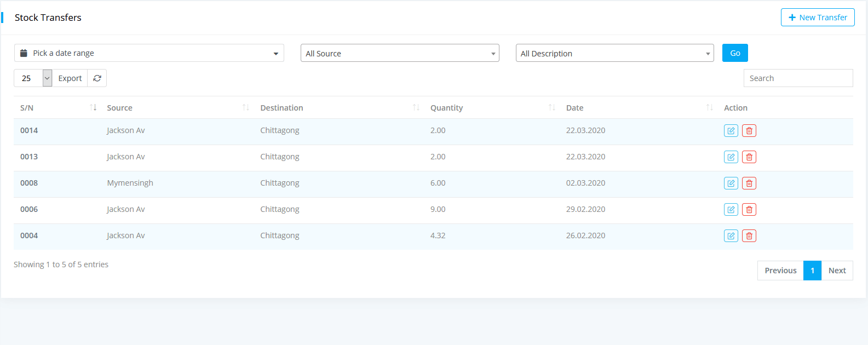This screenshot has width=868, height=345.
Task: Go to the Next page
Action: [x=837, y=271]
